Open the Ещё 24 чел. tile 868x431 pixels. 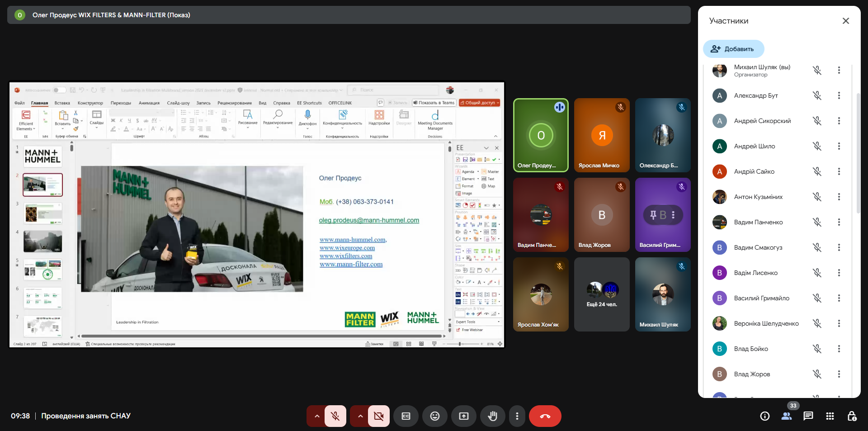tap(602, 294)
